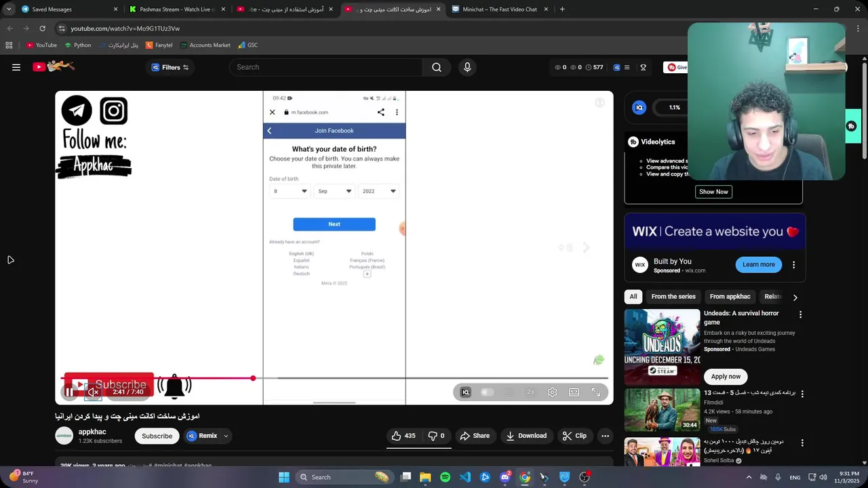Image resolution: width=868 pixels, height=488 pixels.
Task: Open the appkhac channel avatar
Action: 64,436
